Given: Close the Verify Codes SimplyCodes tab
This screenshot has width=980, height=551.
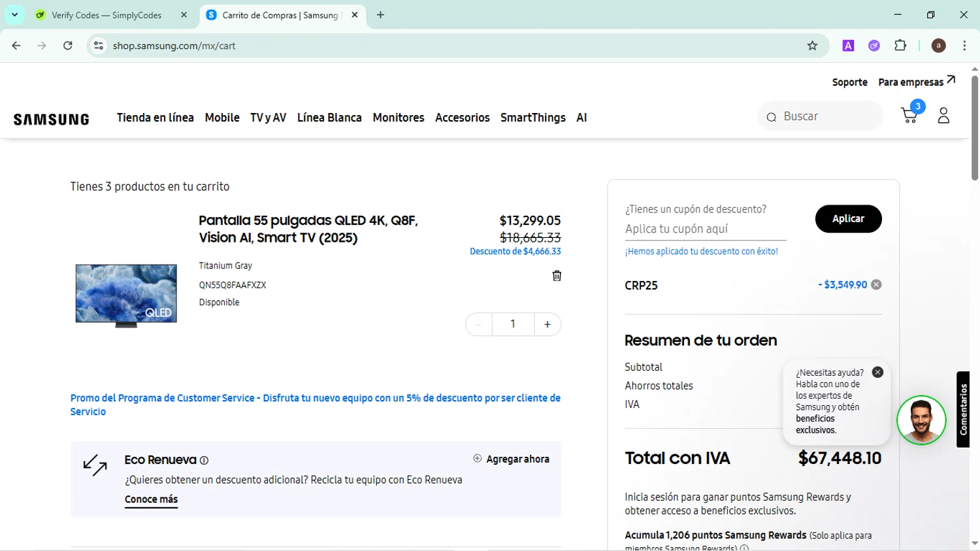Looking at the screenshot, I should pos(184,15).
